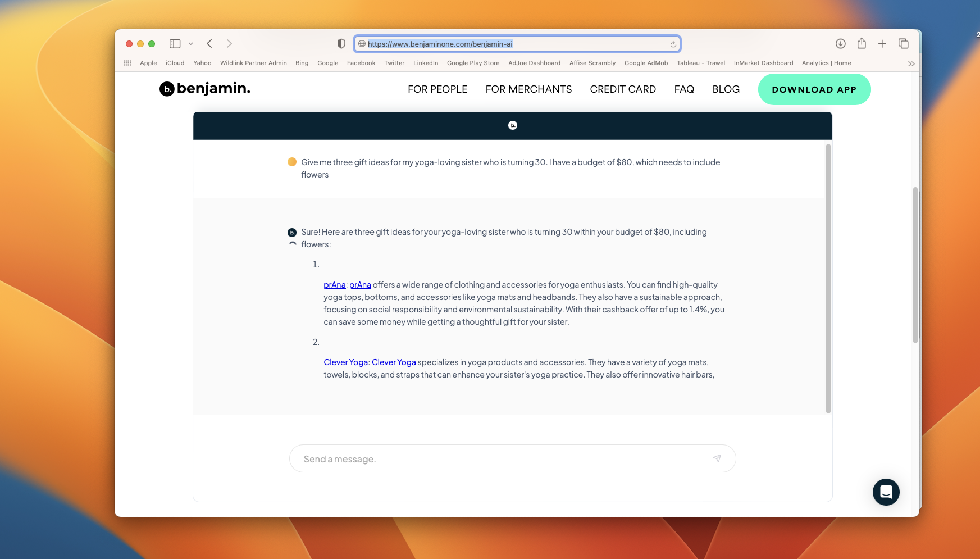Open the LinkedIn bookmark
The height and width of the screenshot is (559, 980).
click(426, 63)
